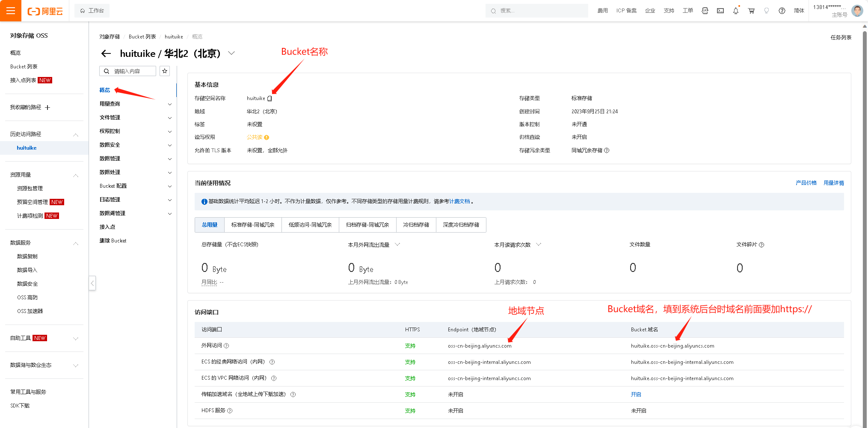Image resolution: width=868 pixels, height=428 pixels.
Task: Click help icon beside 同城冗余存储
Action: point(607,151)
